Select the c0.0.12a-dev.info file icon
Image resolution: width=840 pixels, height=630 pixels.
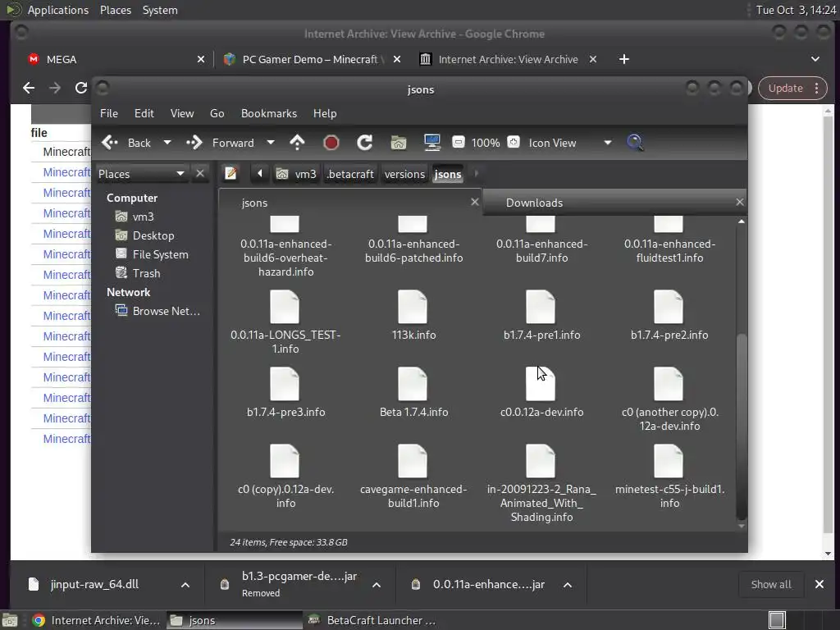click(541, 384)
